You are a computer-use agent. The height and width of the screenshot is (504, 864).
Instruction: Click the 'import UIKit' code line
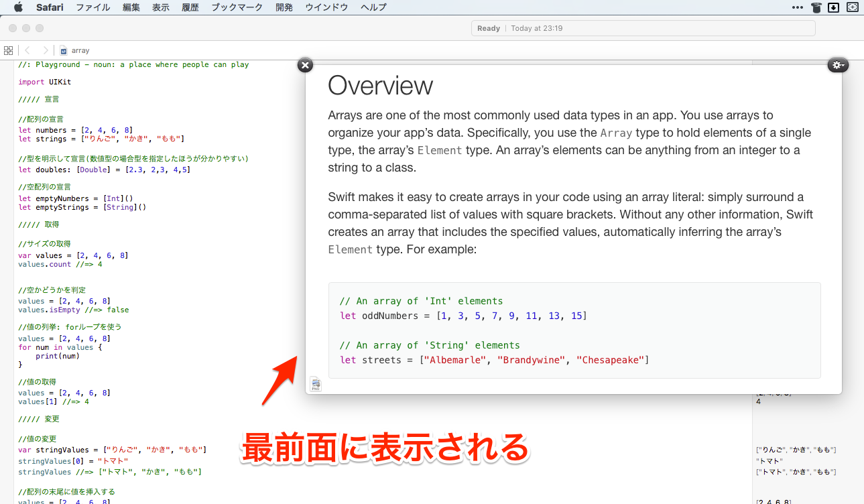pos(44,82)
